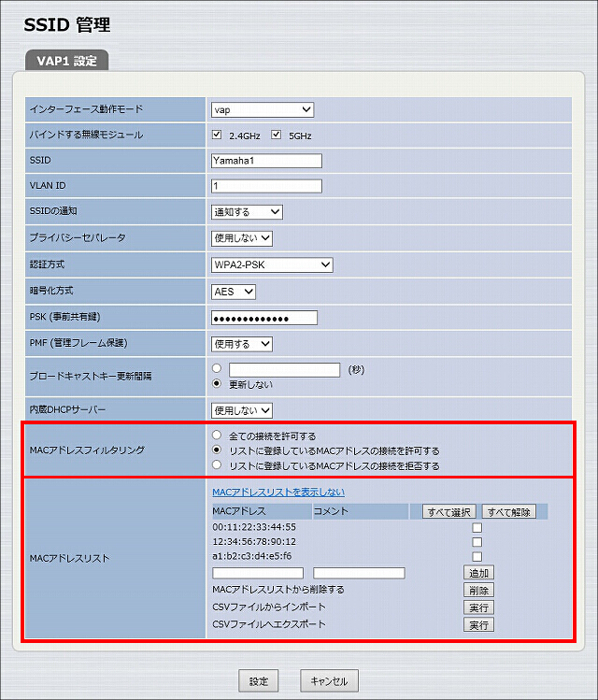Screen dimensions: 598x700
Task: Click the SSID field containing Yamaha1
Action: point(266,161)
